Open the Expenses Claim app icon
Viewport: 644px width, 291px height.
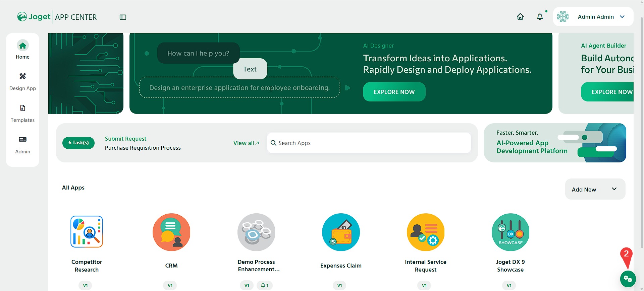341,232
